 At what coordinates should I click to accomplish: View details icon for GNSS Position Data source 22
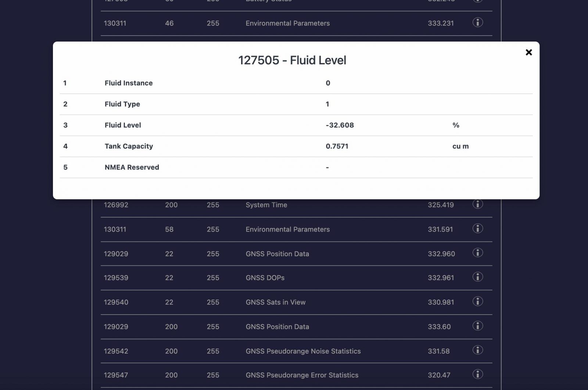click(477, 253)
